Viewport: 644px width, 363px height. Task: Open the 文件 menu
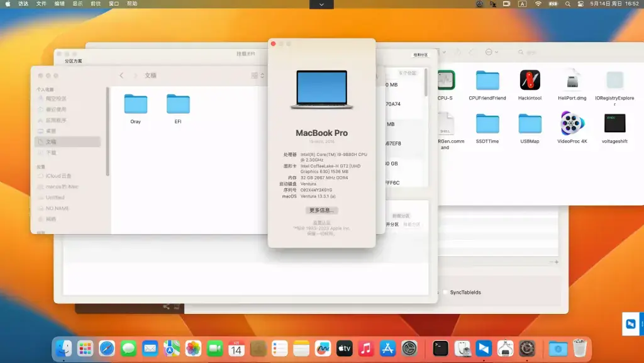pos(41,4)
